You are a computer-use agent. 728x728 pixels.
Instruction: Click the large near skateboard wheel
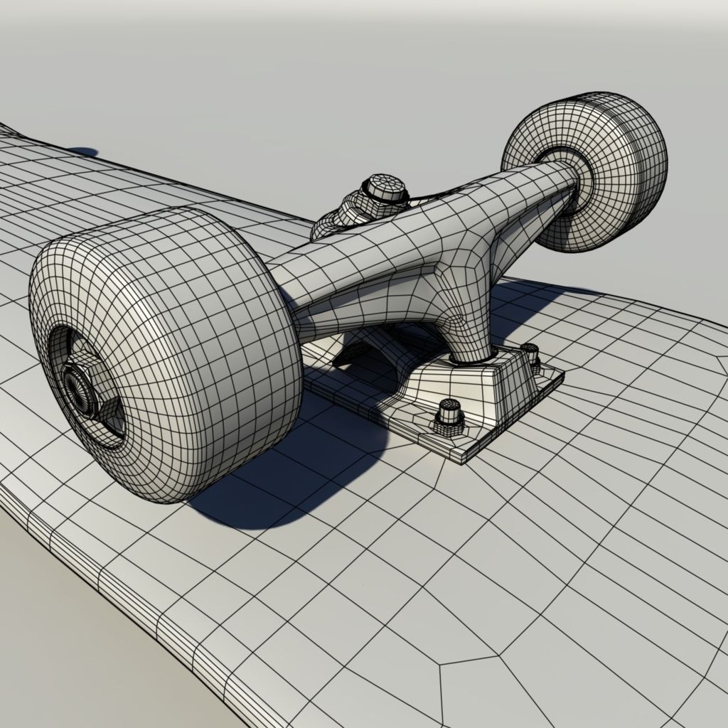click(165, 355)
